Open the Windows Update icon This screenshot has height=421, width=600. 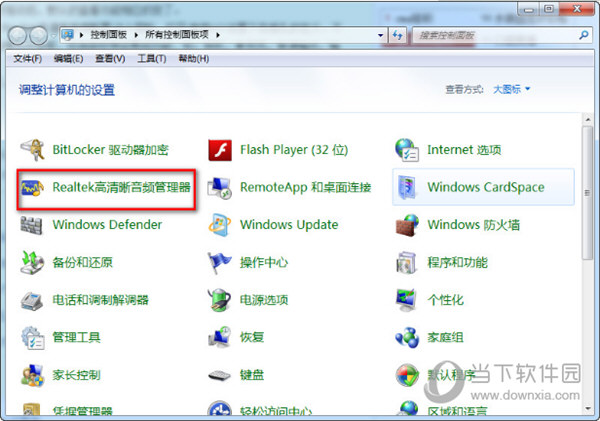click(x=220, y=225)
